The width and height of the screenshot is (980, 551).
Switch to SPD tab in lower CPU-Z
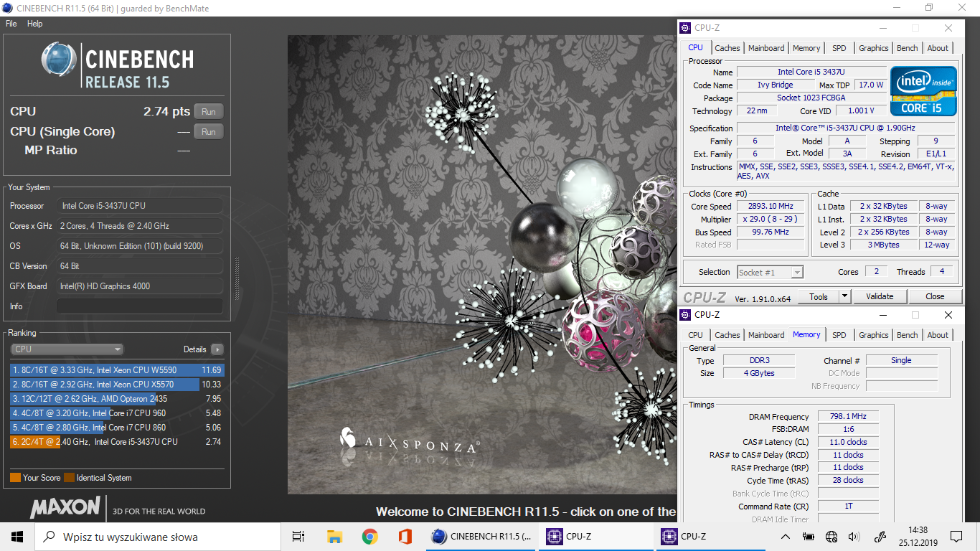pyautogui.click(x=839, y=335)
